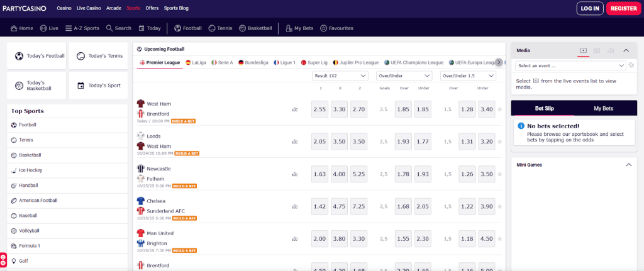Switch to the UEFA Champions League tab
Viewport: 644px width, 271px height.
[414, 62]
